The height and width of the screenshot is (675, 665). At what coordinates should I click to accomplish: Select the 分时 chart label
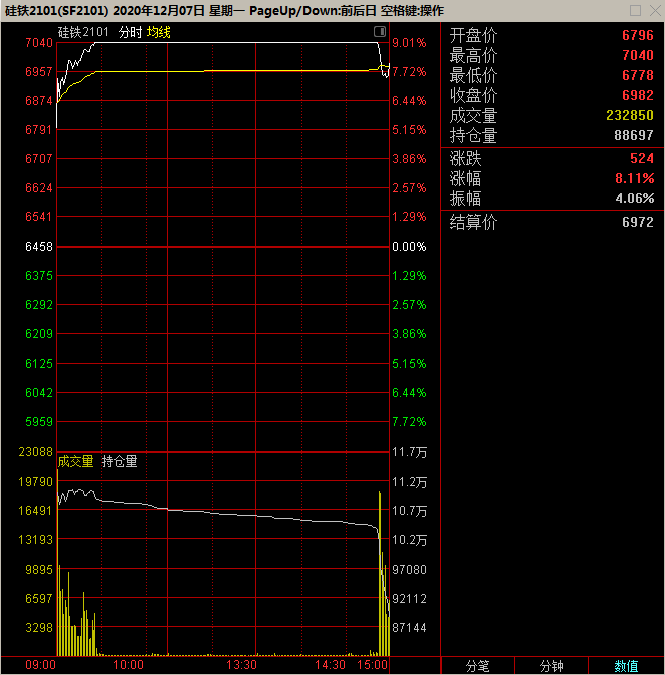pos(130,33)
